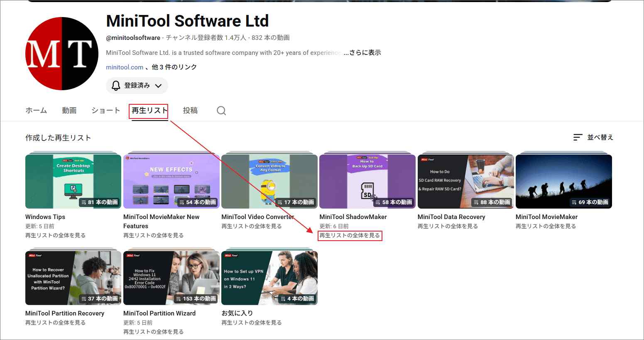
Task: Open the MiniTool MovieMaker playlist thumbnail
Action: click(x=563, y=181)
